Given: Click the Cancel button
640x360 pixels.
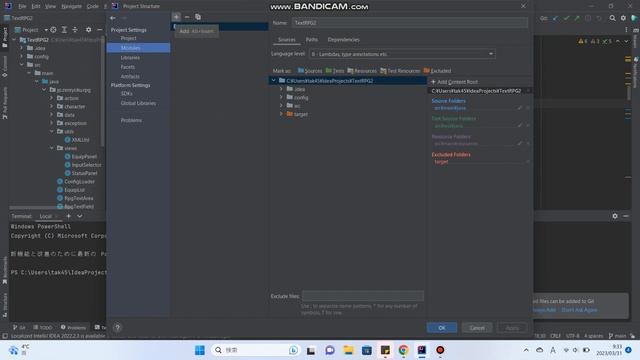Looking at the screenshot, I should (477, 328).
